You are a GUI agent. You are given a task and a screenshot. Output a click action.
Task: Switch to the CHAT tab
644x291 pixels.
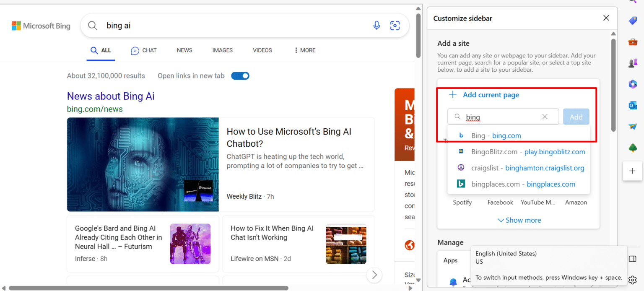click(x=143, y=50)
